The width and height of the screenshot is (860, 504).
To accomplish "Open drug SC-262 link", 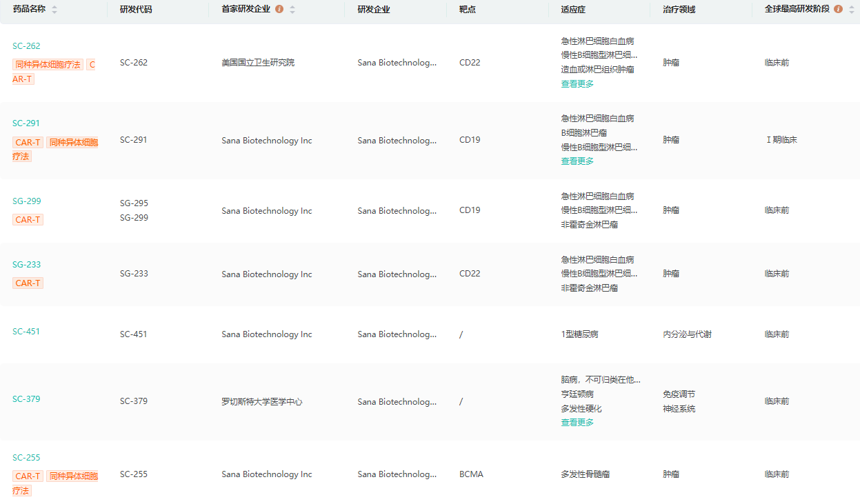I will tap(26, 46).
